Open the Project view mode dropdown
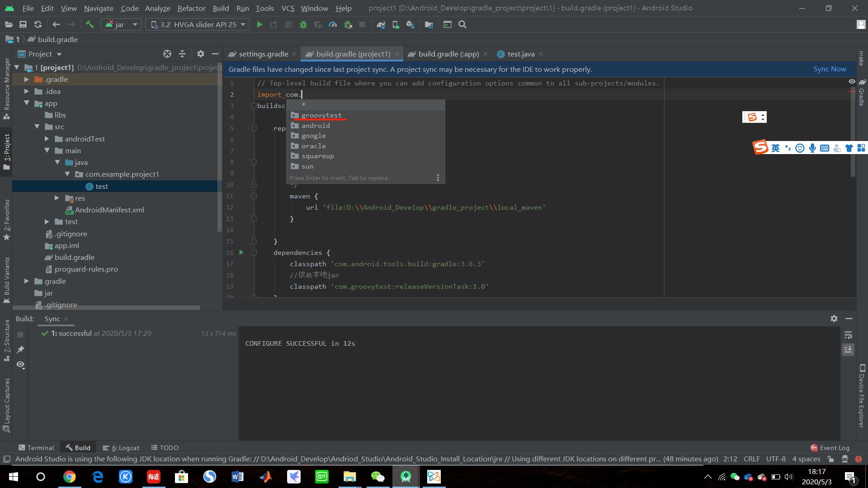The height and width of the screenshot is (488, 868). coord(40,54)
